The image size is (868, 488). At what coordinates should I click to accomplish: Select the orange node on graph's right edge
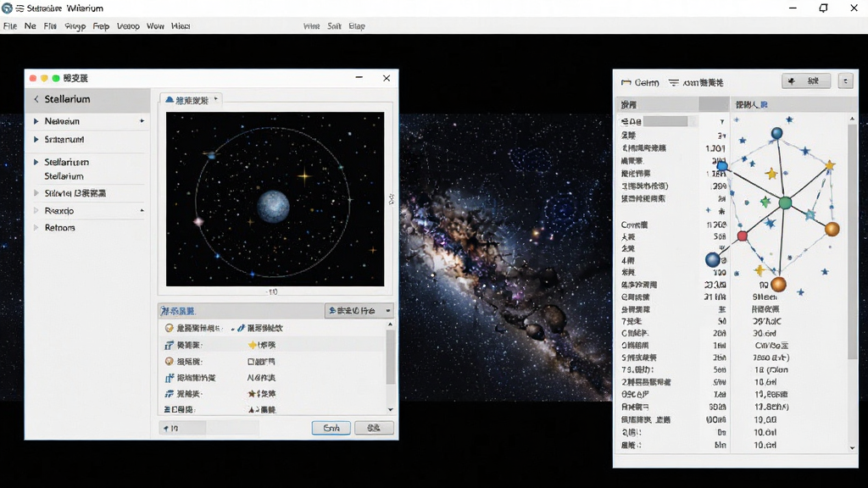[832, 229]
